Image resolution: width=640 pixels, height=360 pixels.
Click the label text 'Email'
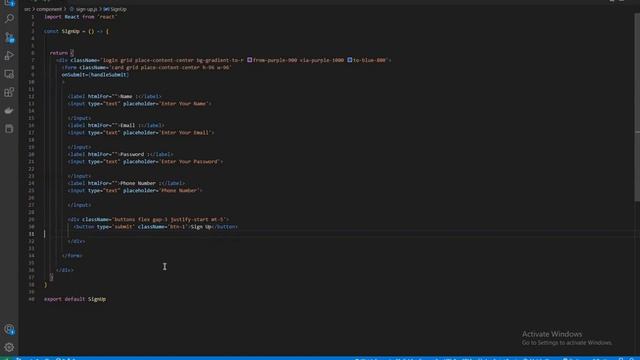127,125
